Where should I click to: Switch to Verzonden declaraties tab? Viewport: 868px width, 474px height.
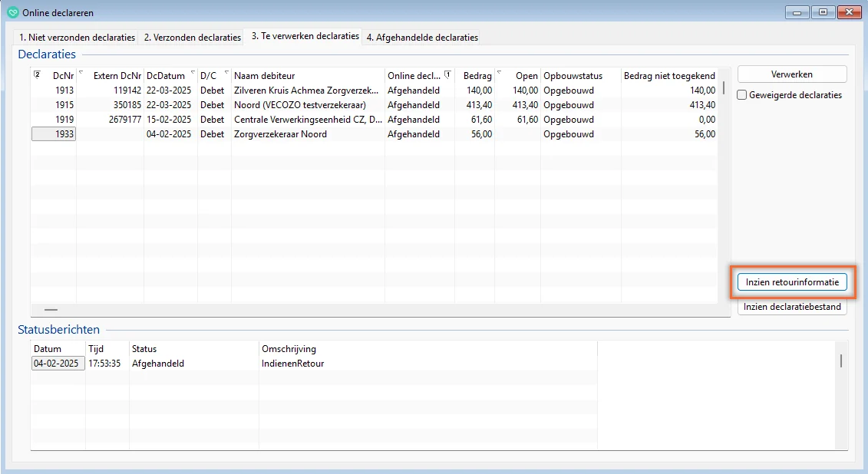pos(192,37)
